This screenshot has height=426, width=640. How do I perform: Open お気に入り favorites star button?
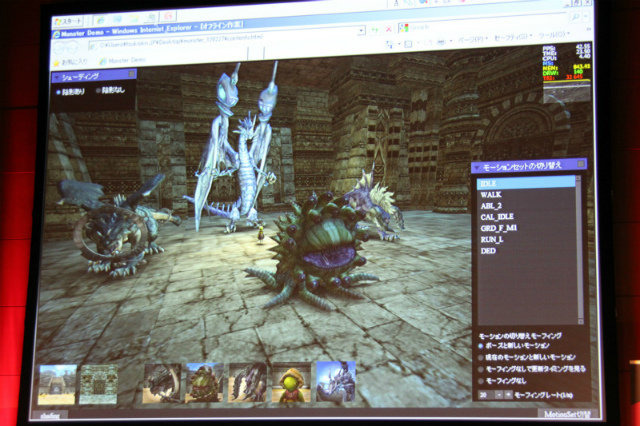[x=70, y=62]
